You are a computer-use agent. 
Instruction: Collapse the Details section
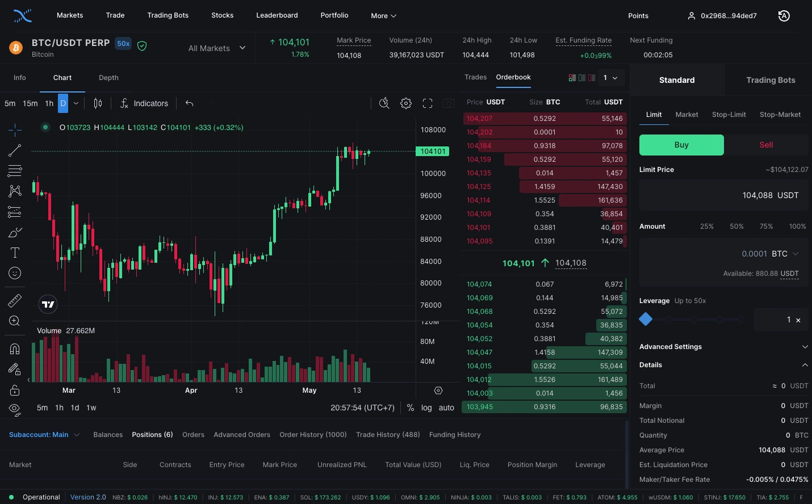(x=805, y=365)
